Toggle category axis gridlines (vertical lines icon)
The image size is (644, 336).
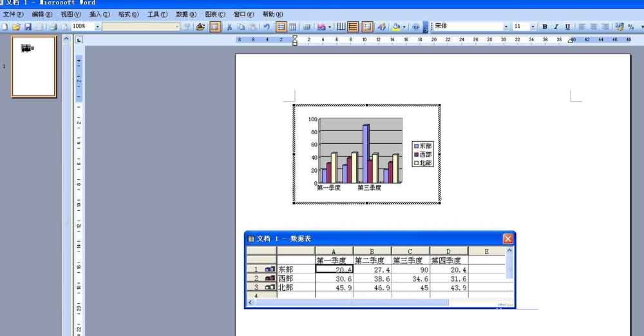click(x=341, y=26)
